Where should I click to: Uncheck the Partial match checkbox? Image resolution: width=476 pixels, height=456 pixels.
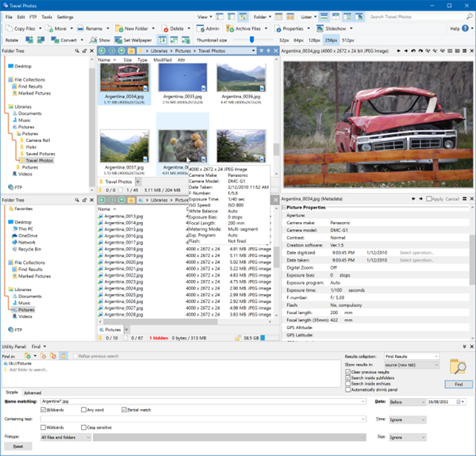[122, 409]
